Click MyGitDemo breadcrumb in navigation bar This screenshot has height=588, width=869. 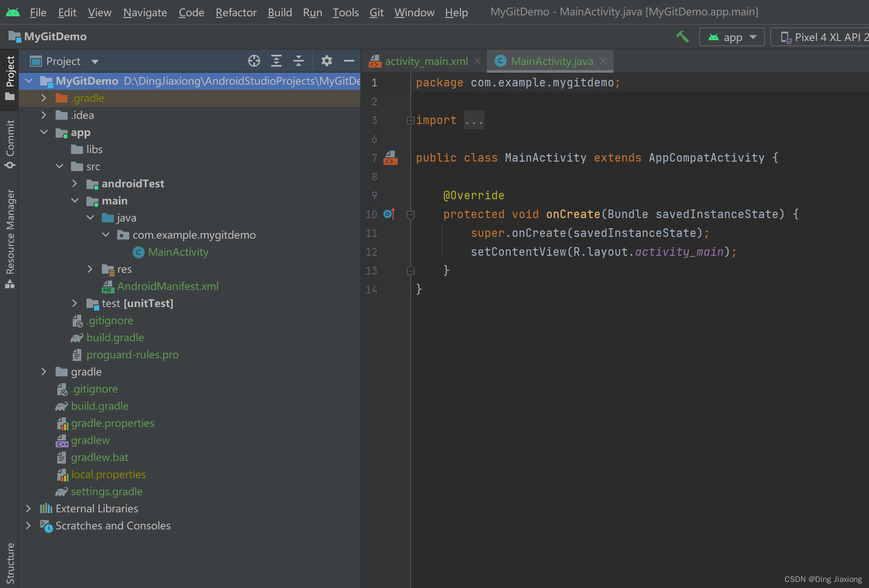click(55, 37)
